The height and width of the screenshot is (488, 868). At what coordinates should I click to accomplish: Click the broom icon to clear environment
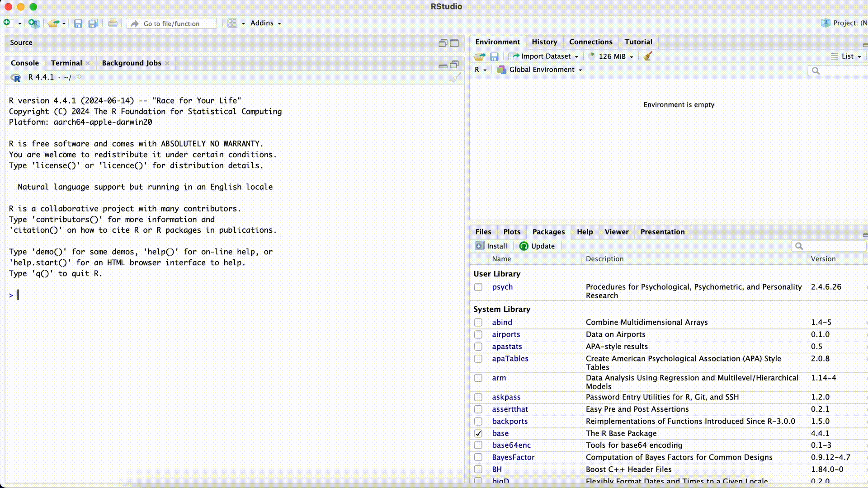tap(648, 56)
